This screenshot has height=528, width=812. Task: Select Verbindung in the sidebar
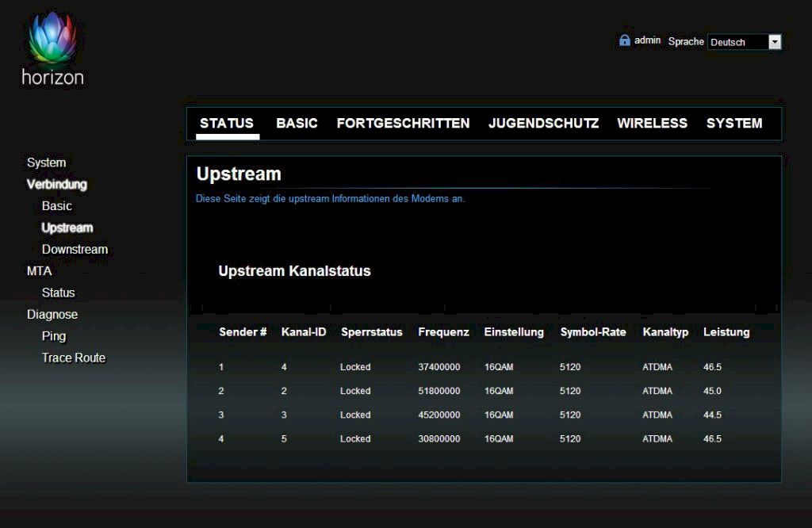point(56,185)
